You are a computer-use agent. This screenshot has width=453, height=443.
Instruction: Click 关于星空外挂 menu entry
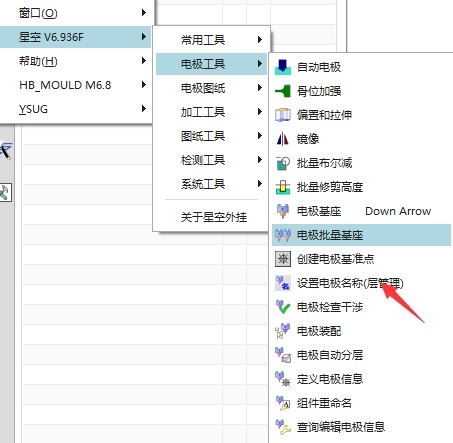pyautogui.click(x=214, y=217)
